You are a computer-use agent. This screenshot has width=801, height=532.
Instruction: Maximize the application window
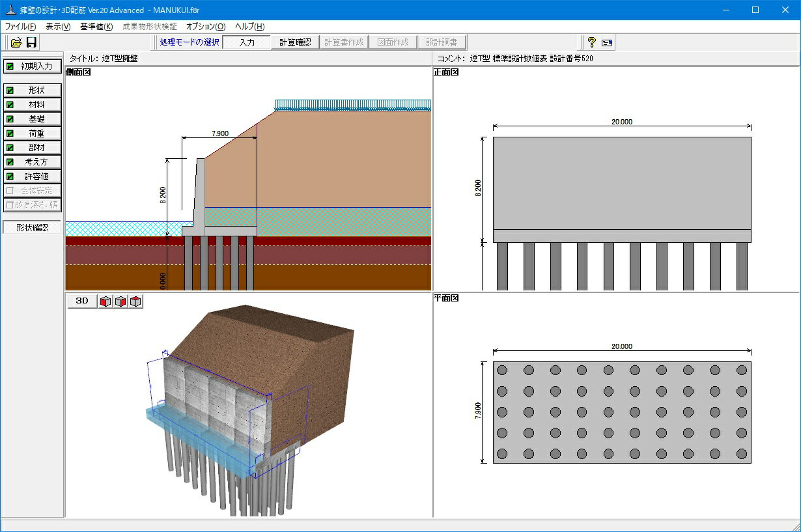tap(755, 10)
